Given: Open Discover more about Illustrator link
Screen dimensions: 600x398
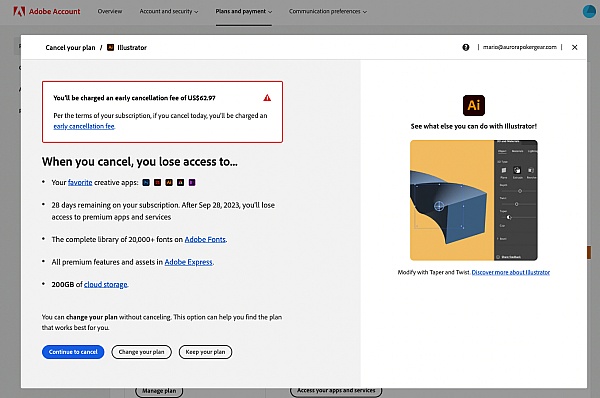Looking at the screenshot, I should 511,272.
